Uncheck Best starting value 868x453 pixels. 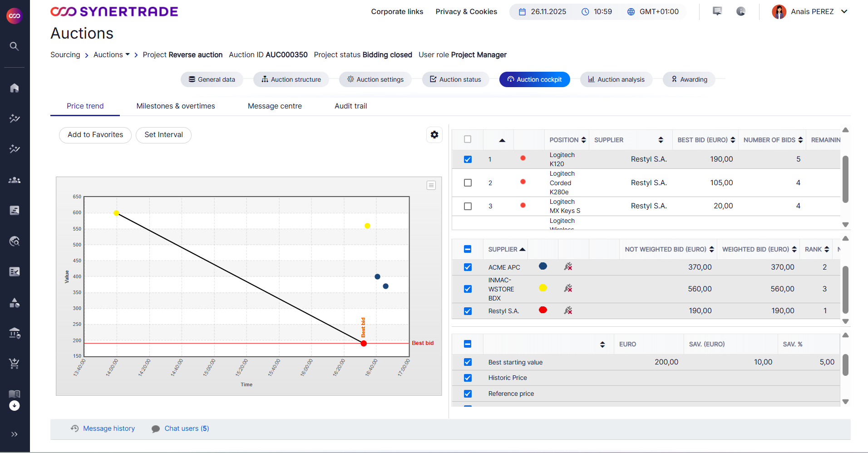pyautogui.click(x=468, y=362)
